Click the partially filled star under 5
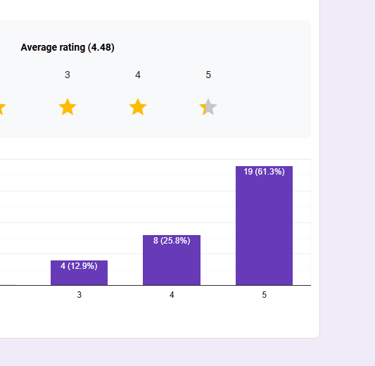 tap(208, 107)
